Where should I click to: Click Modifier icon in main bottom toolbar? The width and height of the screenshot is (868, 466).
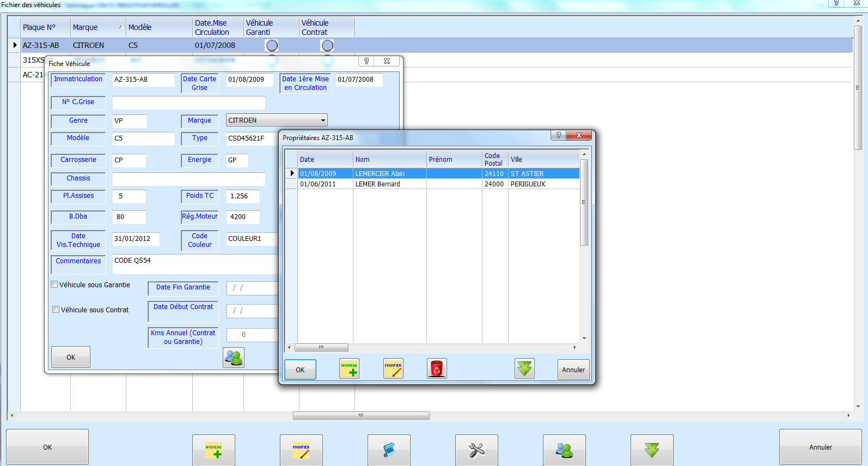[301, 450]
